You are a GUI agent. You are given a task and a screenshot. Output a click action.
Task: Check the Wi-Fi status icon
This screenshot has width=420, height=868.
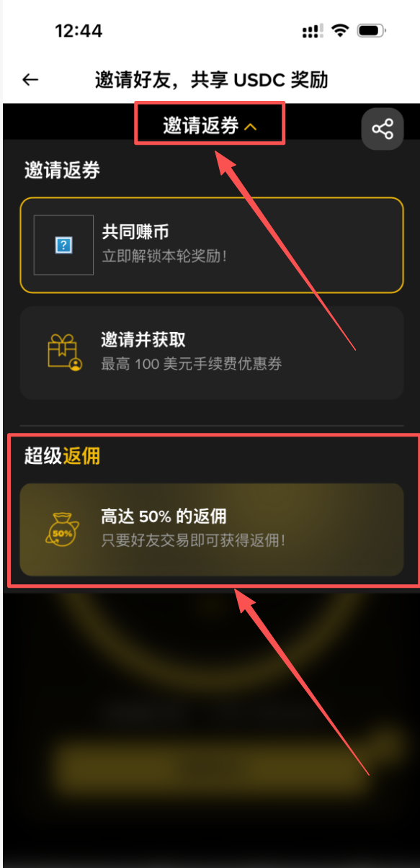(340, 31)
